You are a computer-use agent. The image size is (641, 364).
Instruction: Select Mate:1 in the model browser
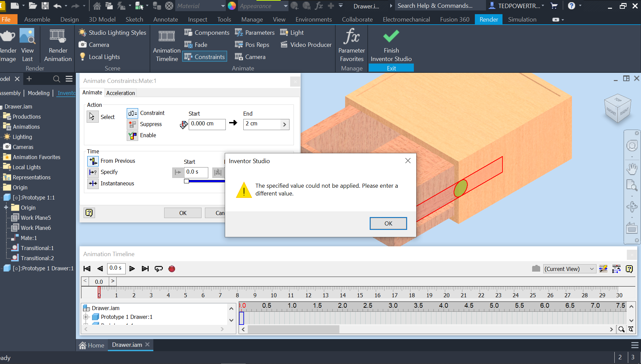pyautogui.click(x=28, y=238)
